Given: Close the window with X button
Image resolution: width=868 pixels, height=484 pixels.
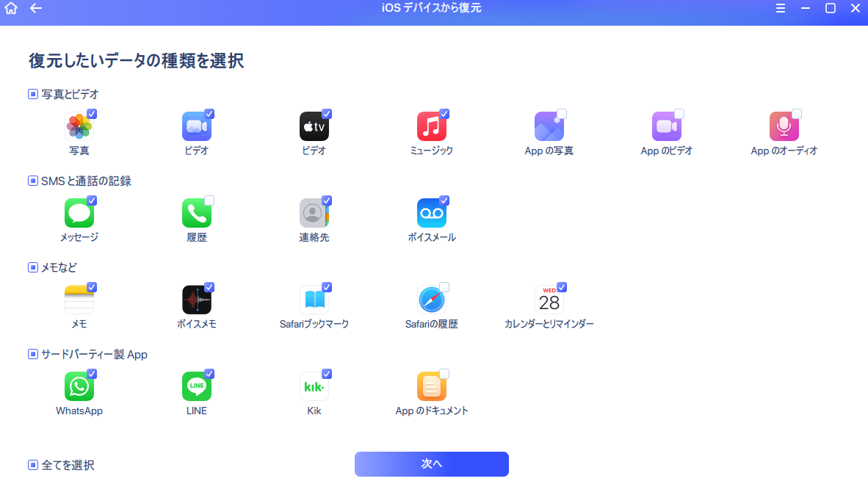Looking at the screenshot, I should point(856,8).
